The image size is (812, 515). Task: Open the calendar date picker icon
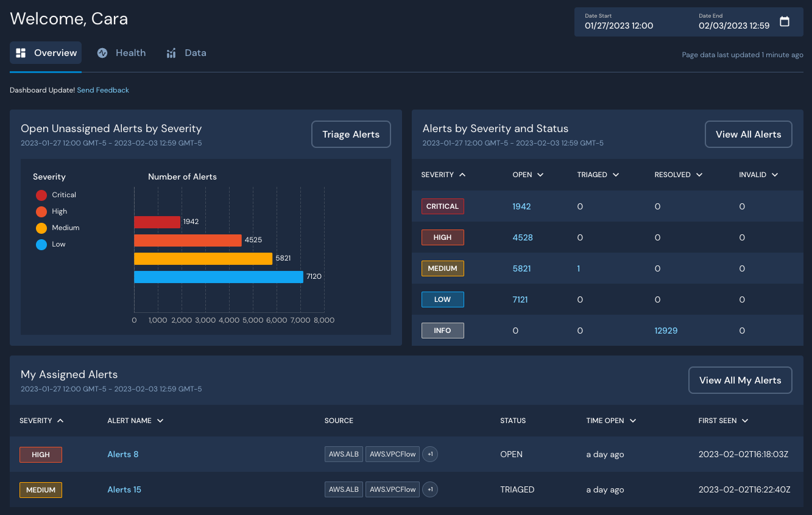[x=785, y=21]
